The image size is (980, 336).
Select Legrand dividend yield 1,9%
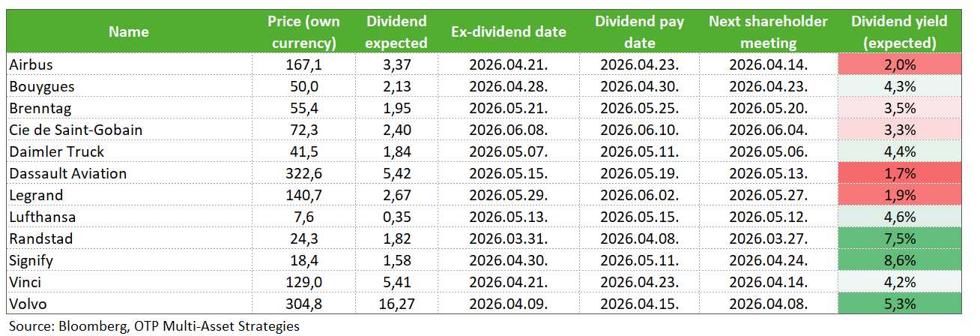[x=899, y=196]
